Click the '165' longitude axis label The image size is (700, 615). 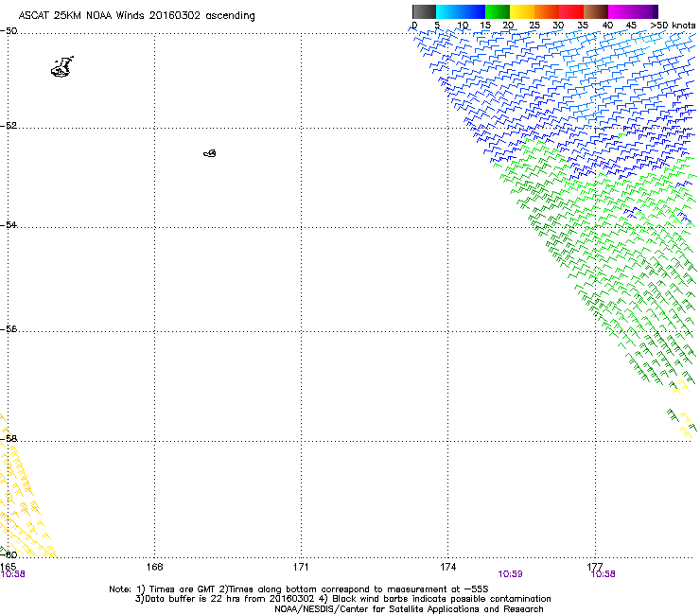[x=8, y=567]
